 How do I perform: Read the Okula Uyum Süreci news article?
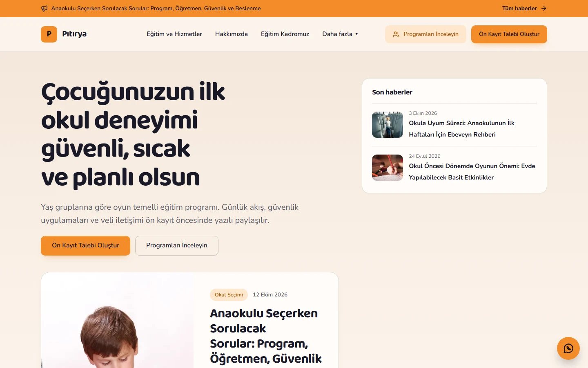click(461, 129)
